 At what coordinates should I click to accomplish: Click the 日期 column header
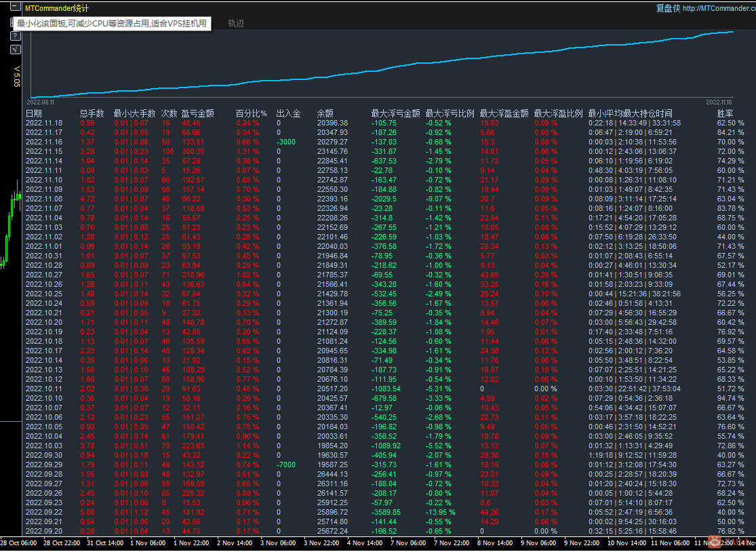click(34, 113)
